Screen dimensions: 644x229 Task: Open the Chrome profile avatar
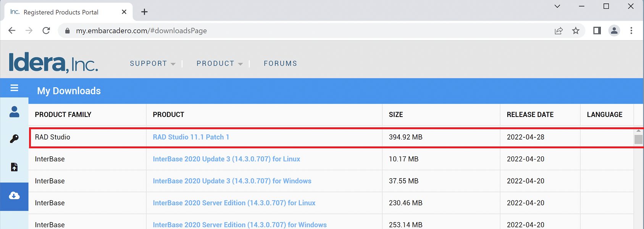pyautogui.click(x=614, y=31)
